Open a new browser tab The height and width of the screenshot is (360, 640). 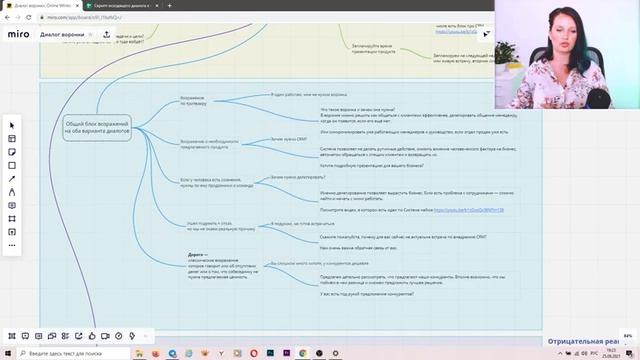click(x=169, y=6)
